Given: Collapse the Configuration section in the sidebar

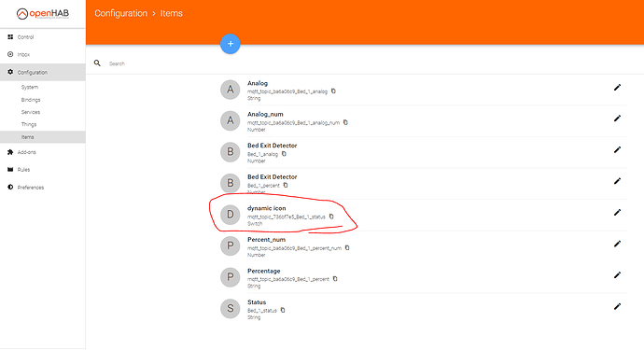Looking at the screenshot, I should point(43,72).
